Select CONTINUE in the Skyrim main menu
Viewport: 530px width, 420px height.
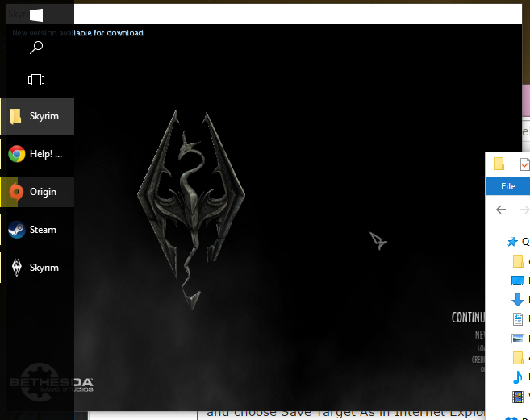click(x=468, y=318)
